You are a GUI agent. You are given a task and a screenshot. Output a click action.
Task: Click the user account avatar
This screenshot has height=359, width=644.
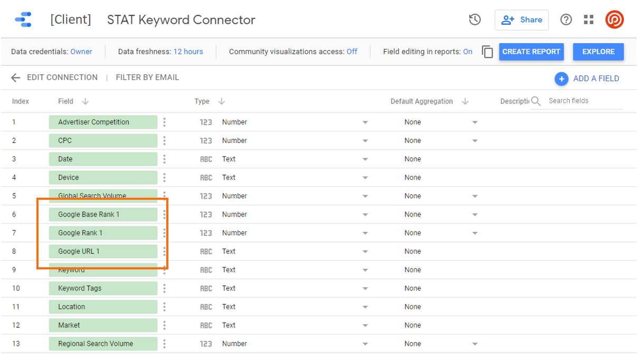tap(614, 20)
